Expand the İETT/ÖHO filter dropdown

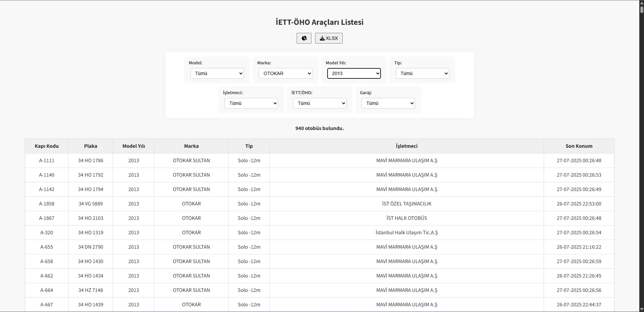(x=319, y=103)
